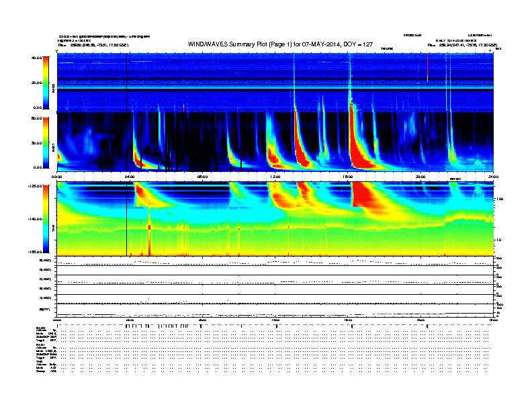Screen dimensions: 532x411
Task: Click the "-140.00" tick on TNR scale
Action: (36, 219)
